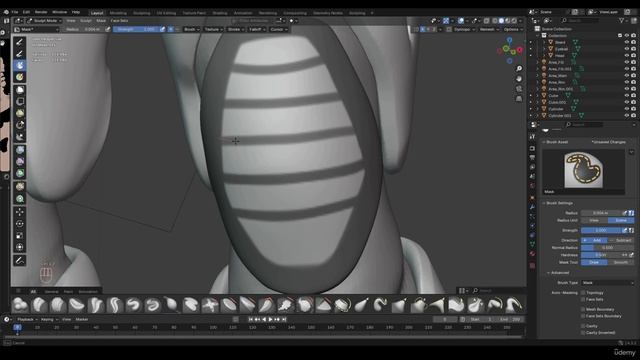Click the viewport editor type icon
This screenshot has width=640, height=360.
[19, 20]
